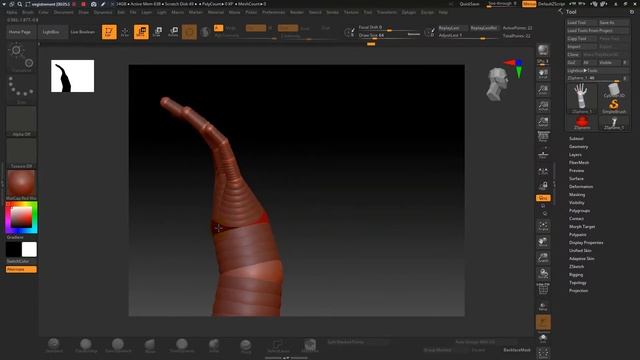Expand the Subtool subpalette
Viewport: 640px width, 360px height.
pyautogui.click(x=576, y=139)
